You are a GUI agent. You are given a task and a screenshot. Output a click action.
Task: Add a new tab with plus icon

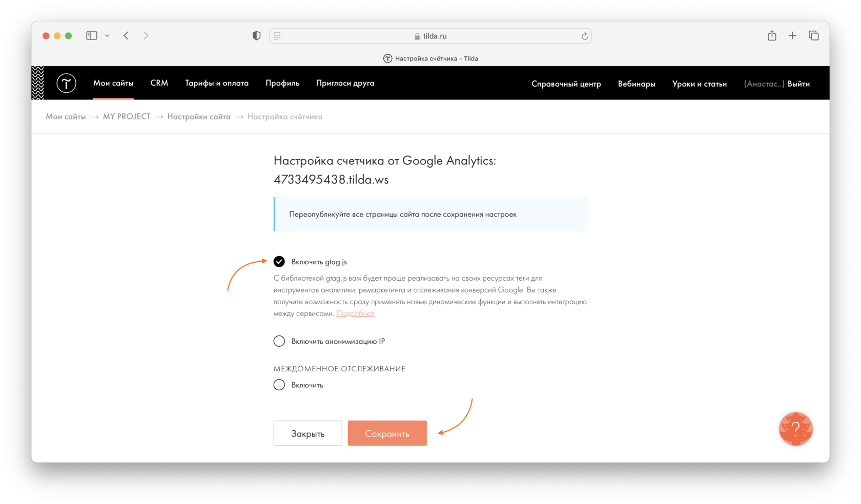pyautogui.click(x=792, y=35)
